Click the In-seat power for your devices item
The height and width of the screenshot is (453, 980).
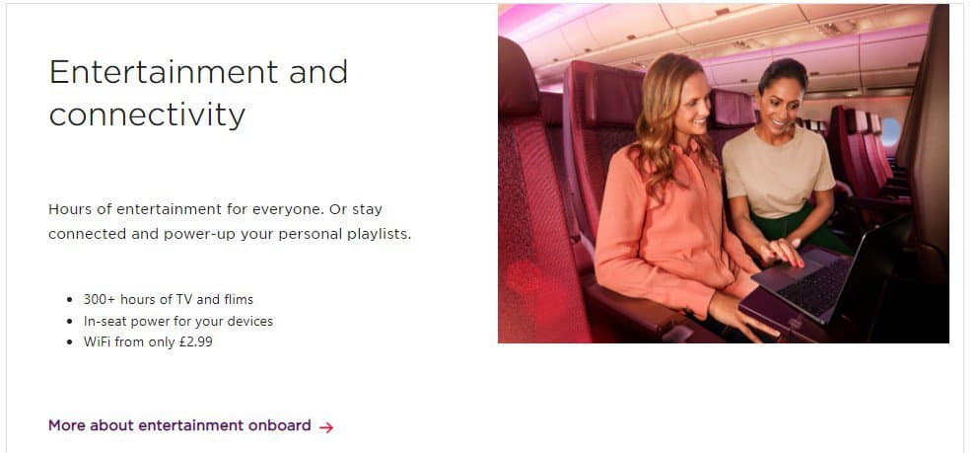(x=178, y=322)
